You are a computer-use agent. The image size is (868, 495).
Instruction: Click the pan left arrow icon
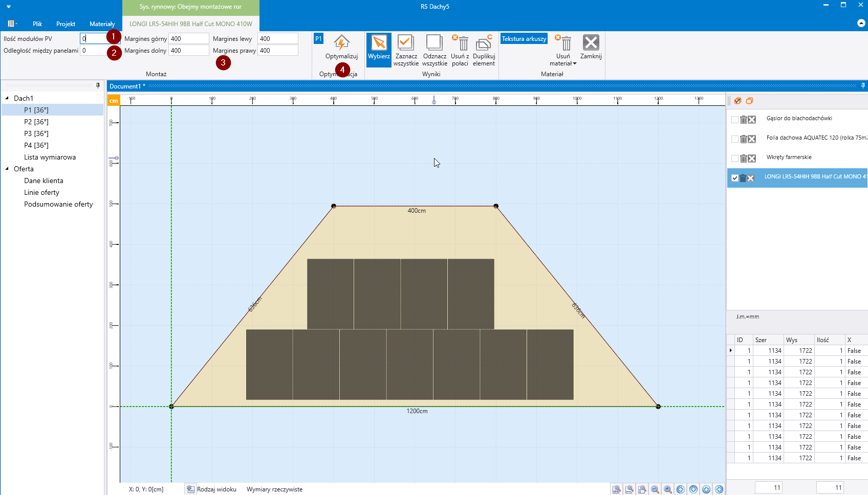681,489
